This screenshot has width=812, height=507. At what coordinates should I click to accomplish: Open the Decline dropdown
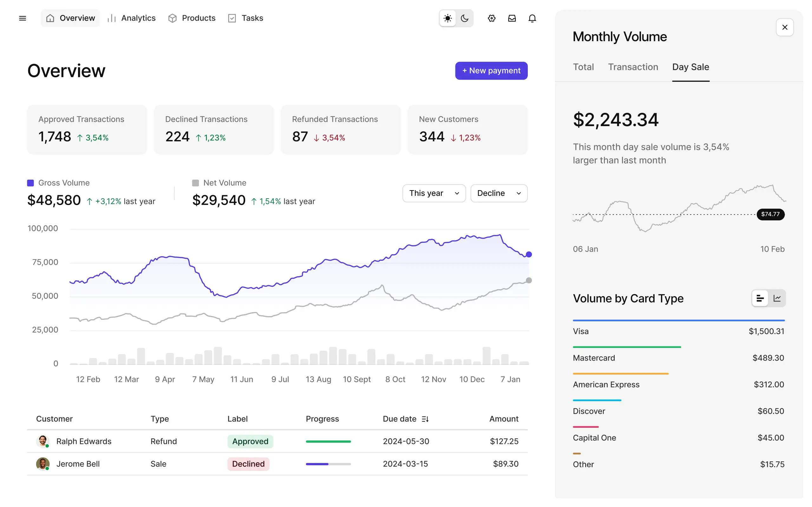coord(499,193)
